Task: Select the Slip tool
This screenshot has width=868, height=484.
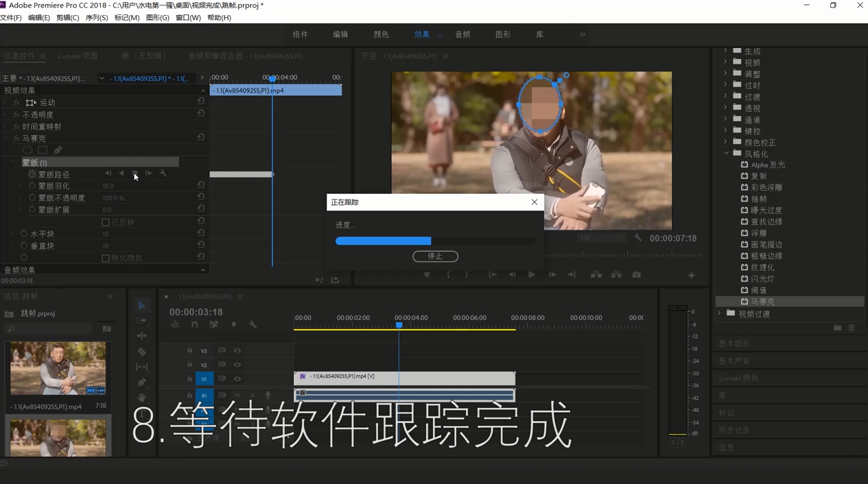Action: [x=142, y=367]
